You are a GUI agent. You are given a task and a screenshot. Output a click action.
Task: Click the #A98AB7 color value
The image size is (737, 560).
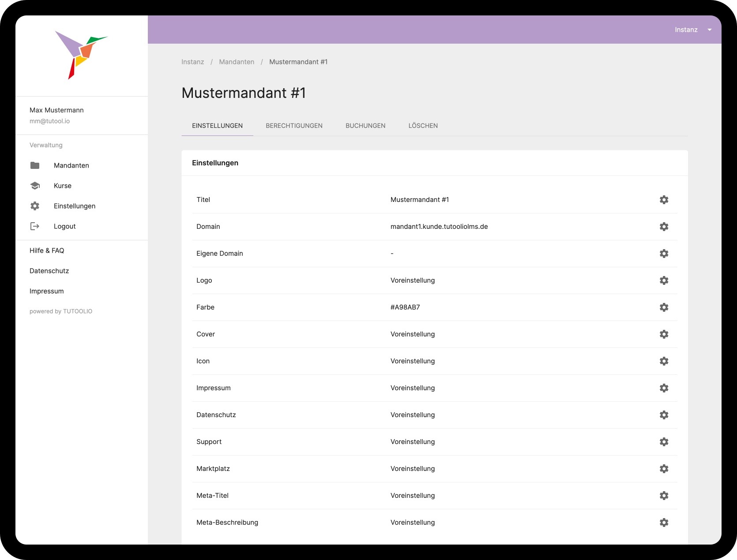[x=405, y=307]
